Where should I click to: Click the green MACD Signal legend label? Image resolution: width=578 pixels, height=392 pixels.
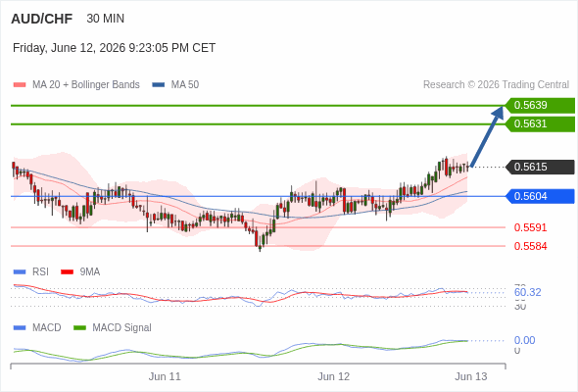point(121,328)
